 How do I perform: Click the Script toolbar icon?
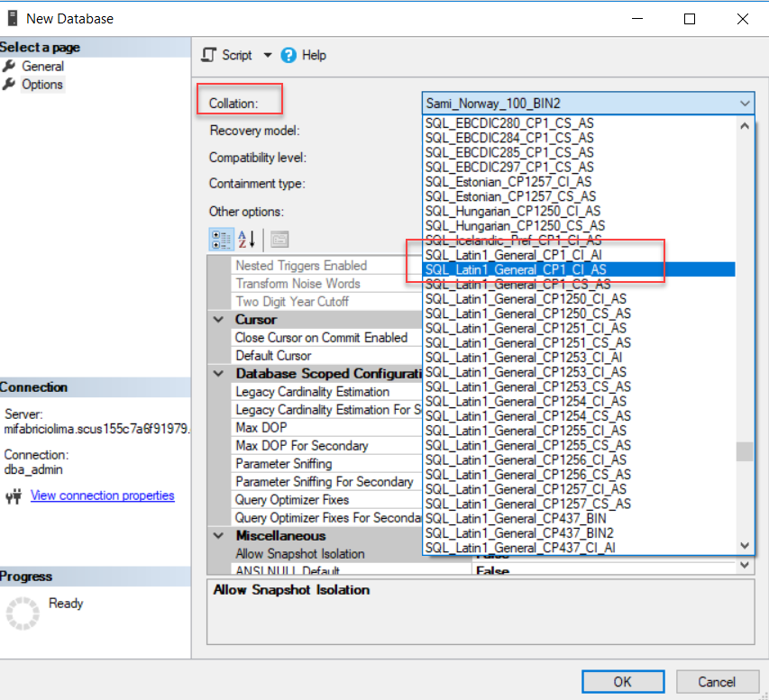(x=209, y=55)
